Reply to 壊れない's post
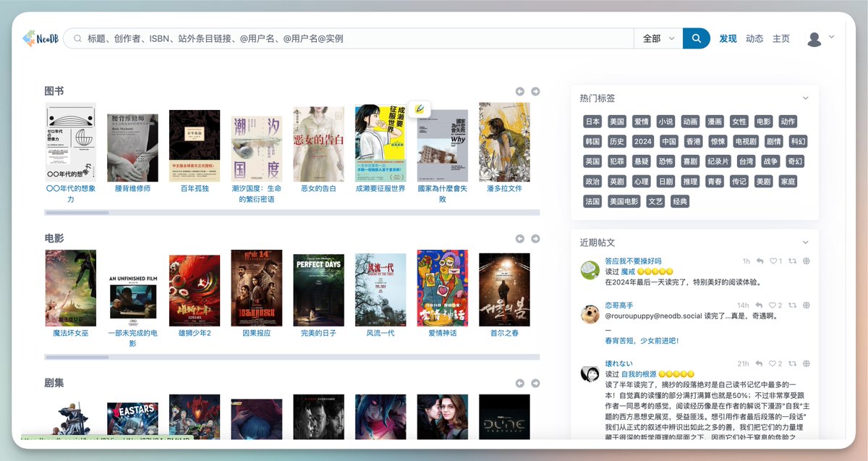The image size is (868, 461). click(x=760, y=363)
